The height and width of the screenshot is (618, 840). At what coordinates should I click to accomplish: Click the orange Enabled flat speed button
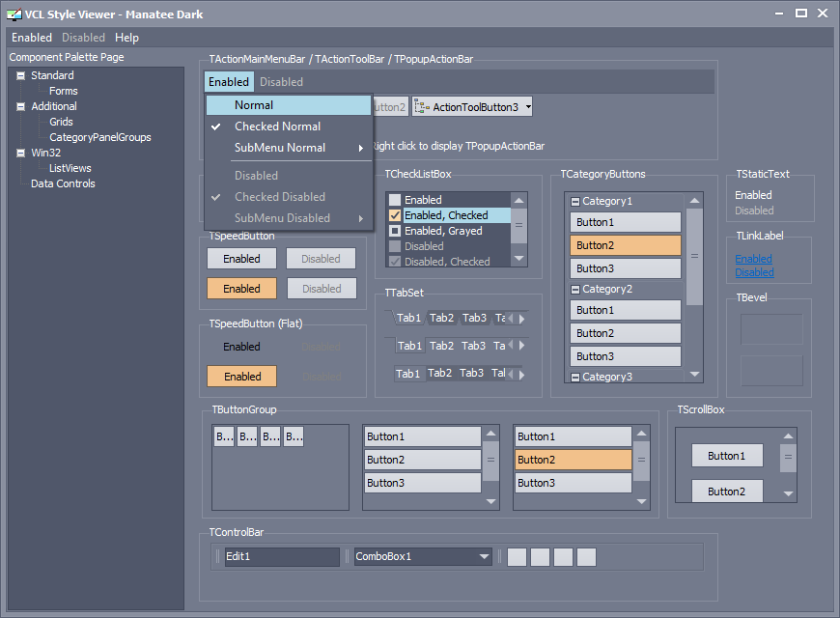tap(241, 377)
